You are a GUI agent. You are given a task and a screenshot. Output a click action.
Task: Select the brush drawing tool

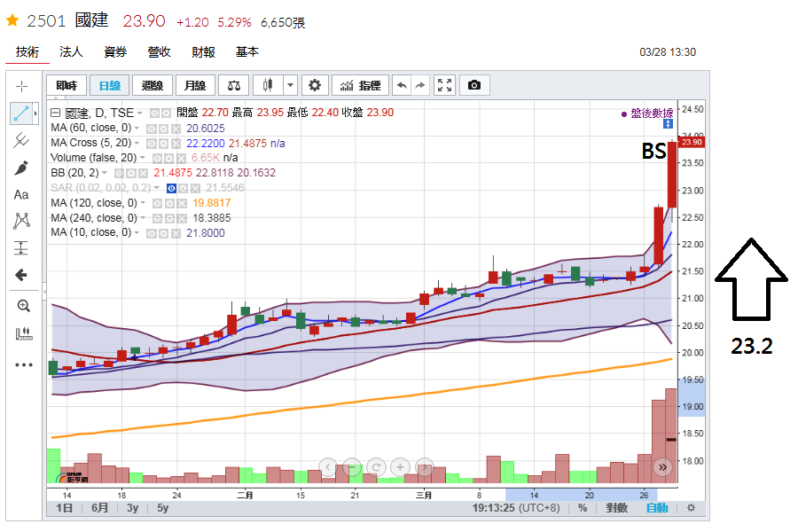(x=21, y=168)
